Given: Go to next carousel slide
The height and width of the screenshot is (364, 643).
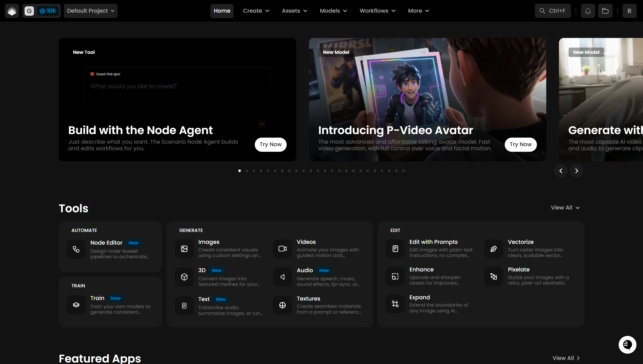Looking at the screenshot, I should (576, 171).
